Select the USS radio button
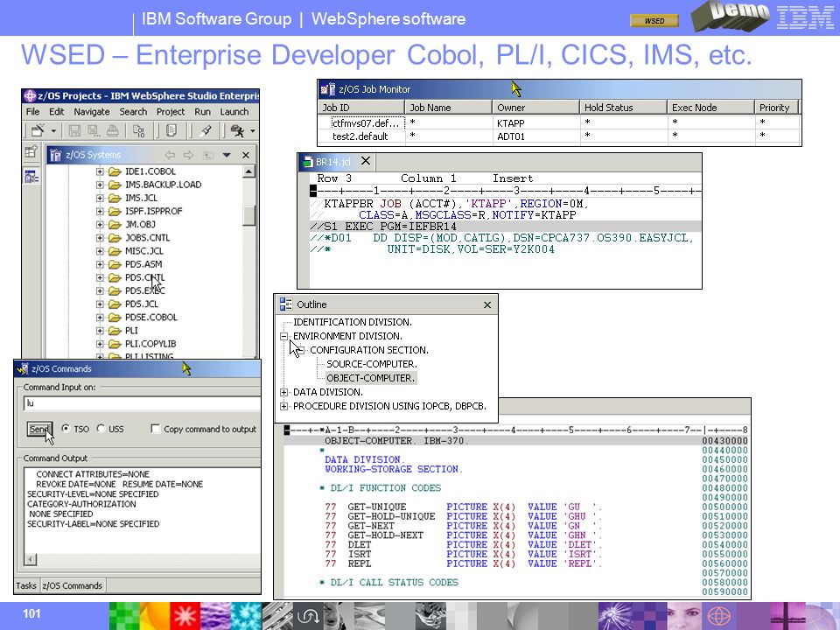Screen dimensions: 840x630 point(101,429)
